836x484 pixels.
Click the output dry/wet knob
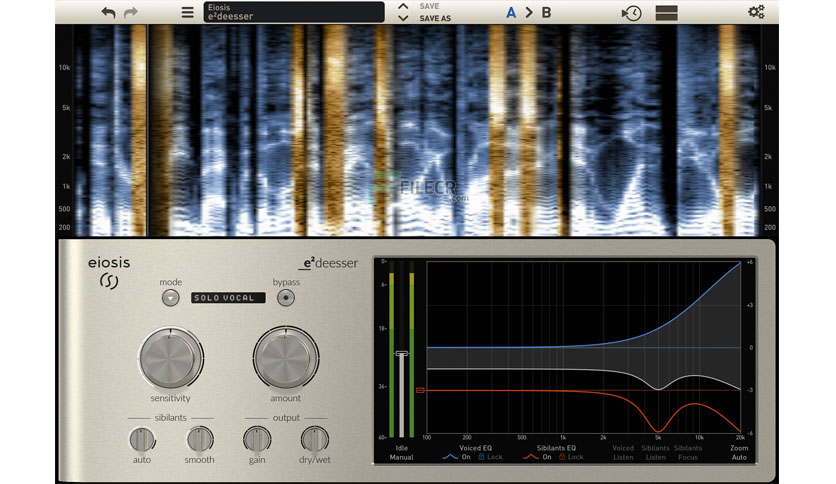coord(315,440)
